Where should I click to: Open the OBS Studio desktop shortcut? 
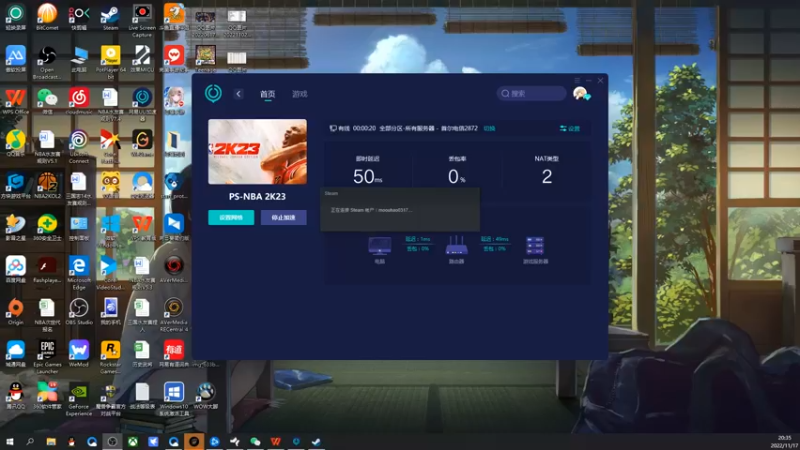[79, 312]
